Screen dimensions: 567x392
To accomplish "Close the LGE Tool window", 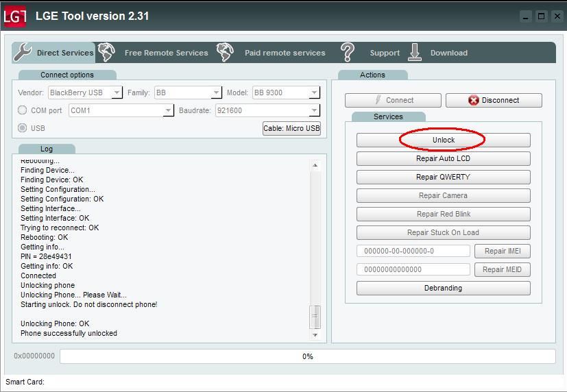I will point(557,16).
